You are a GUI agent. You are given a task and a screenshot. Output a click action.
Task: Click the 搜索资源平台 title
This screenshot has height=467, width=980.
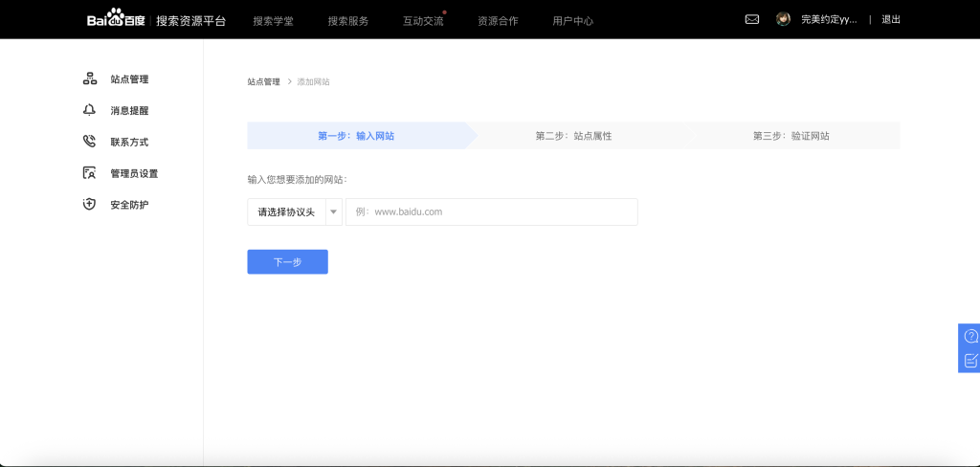coord(190,21)
